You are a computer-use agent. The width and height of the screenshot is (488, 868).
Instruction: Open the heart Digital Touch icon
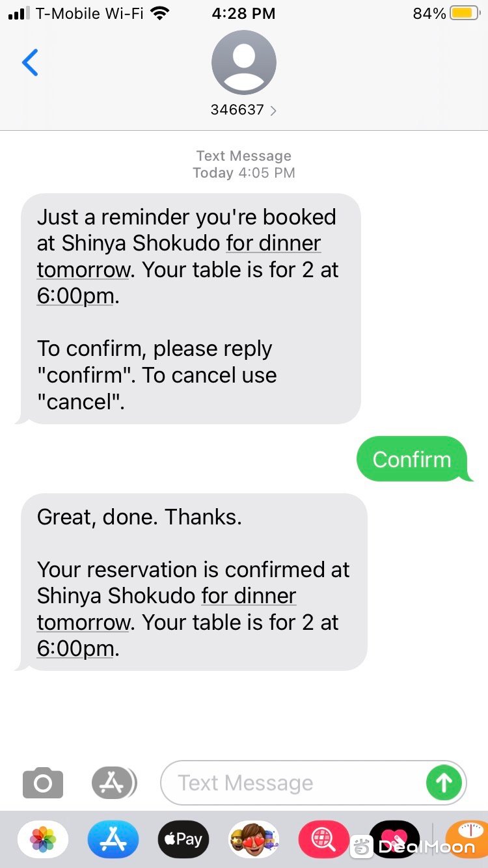coord(394,839)
